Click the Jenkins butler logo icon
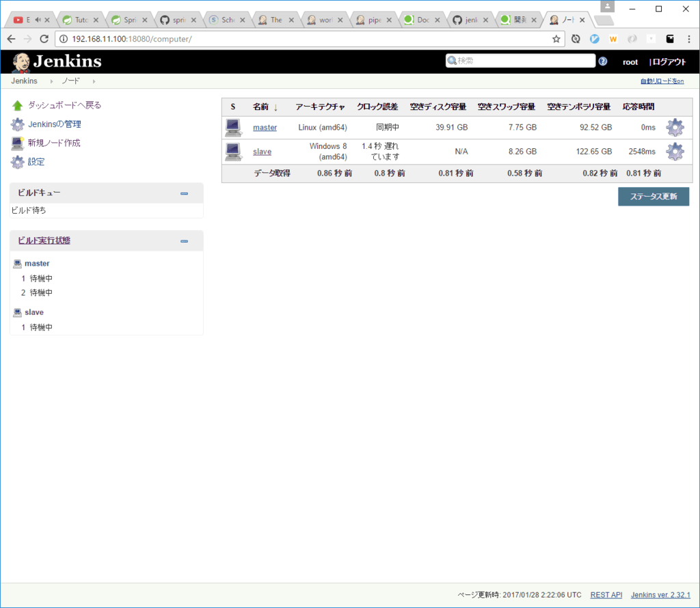Viewport: 700px width, 608px height. 21,62
